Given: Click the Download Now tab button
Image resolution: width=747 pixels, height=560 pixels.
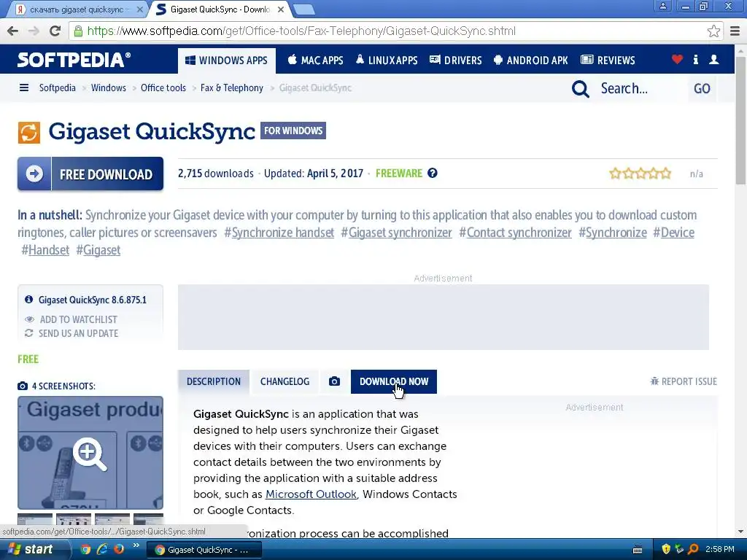Looking at the screenshot, I should pos(394,381).
